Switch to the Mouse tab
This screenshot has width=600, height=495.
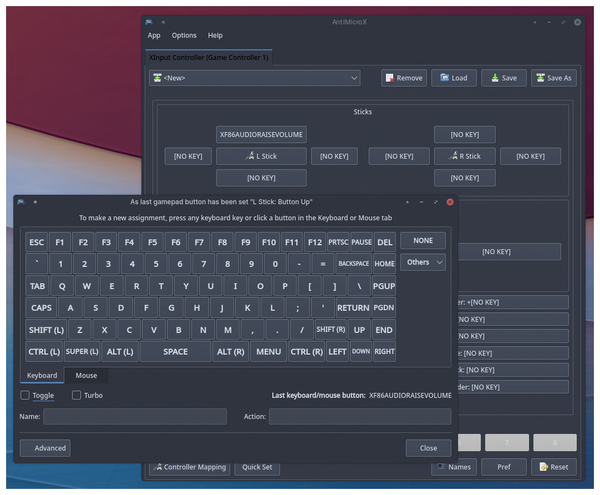(x=86, y=375)
